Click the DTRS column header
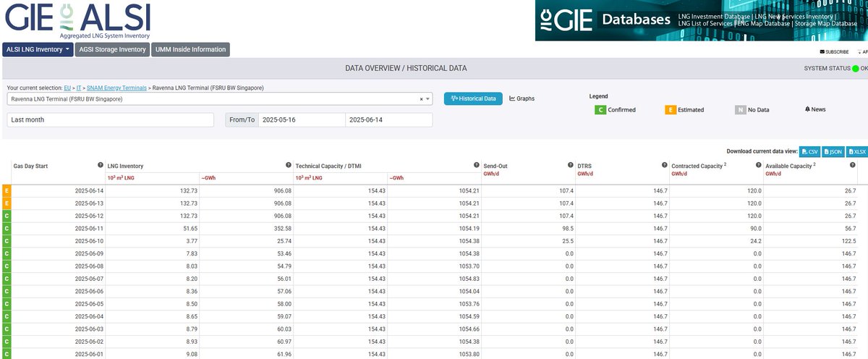The image size is (868, 359). coord(584,166)
